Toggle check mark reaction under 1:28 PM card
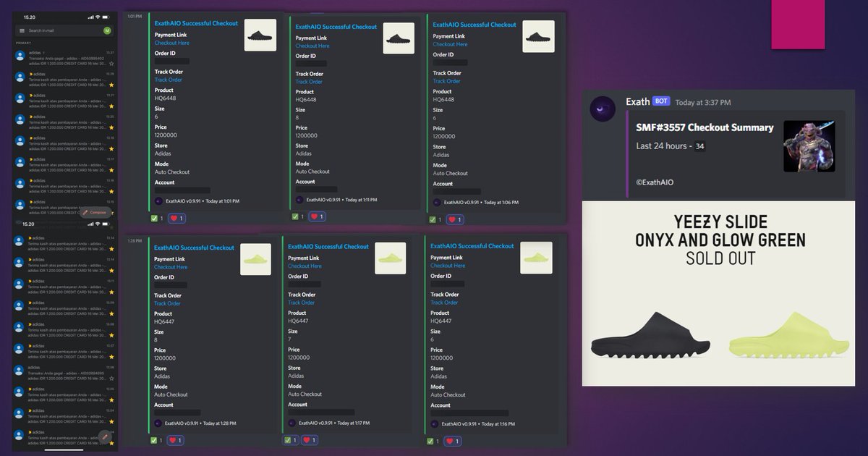Image resolution: width=868 pixels, height=456 pixels. point(157,440)
